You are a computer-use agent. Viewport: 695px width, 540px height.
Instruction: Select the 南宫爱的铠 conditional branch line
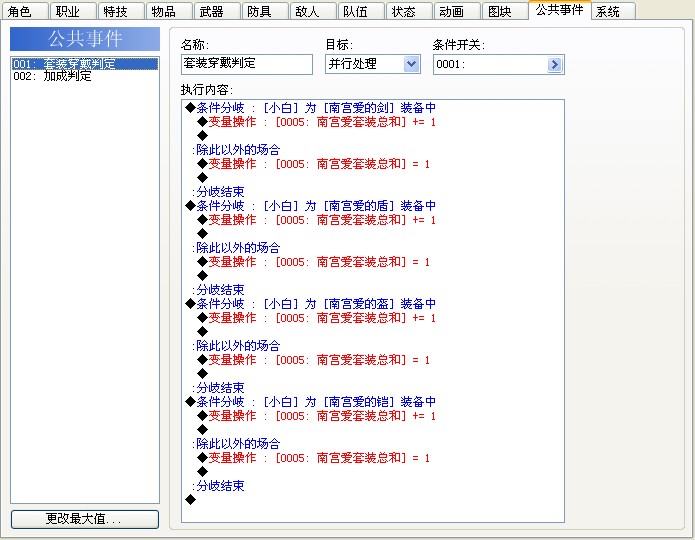pos(310,402)
